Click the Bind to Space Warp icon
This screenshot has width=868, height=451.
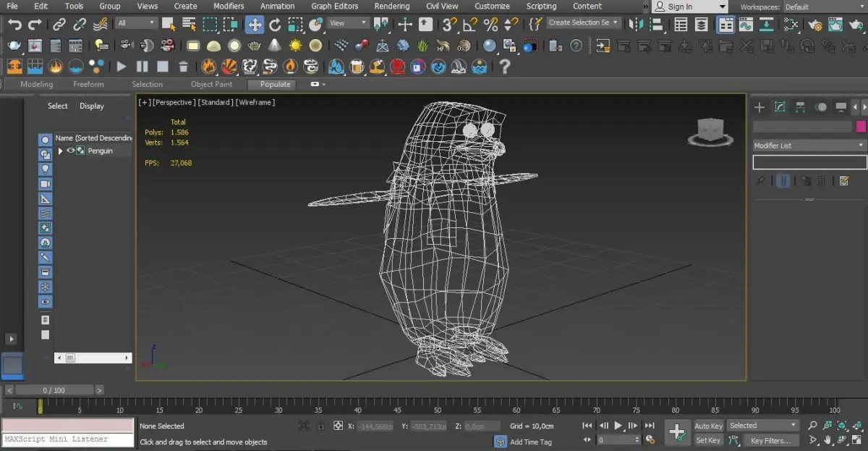[101, 24]
